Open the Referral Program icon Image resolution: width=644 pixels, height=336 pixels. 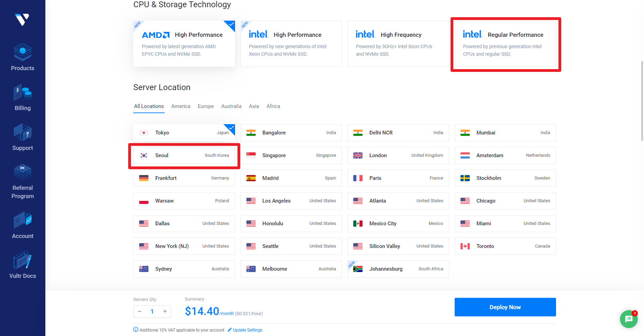pyautogui.click(x=23, y=172)
